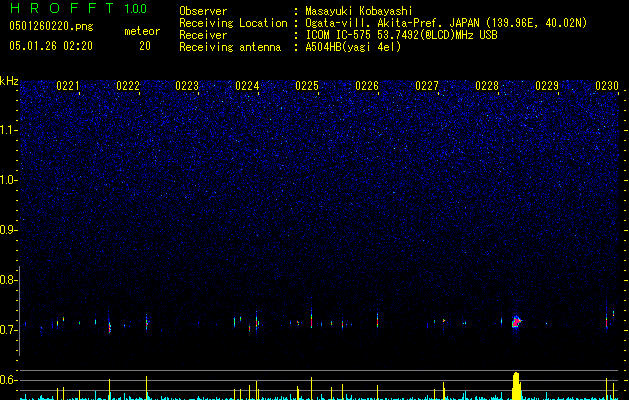This screenshot has width=629, height=400.
Task: Click observer name Masayuki Kobayashi
Action: coord(358,11)
